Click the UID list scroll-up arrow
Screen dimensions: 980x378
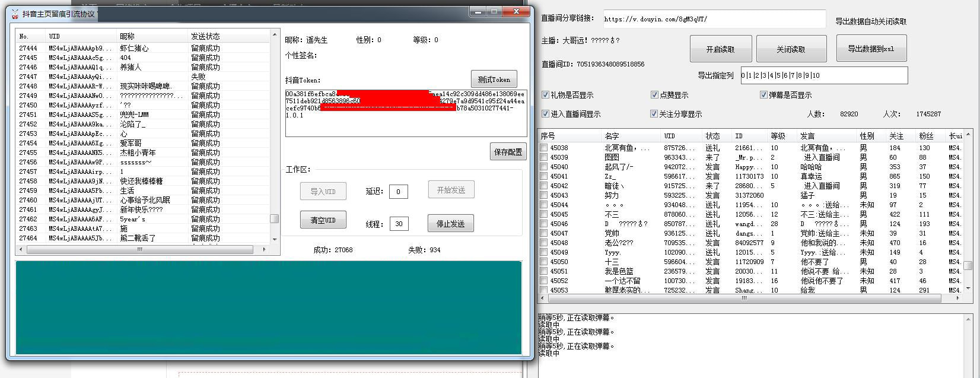point(274,34)
